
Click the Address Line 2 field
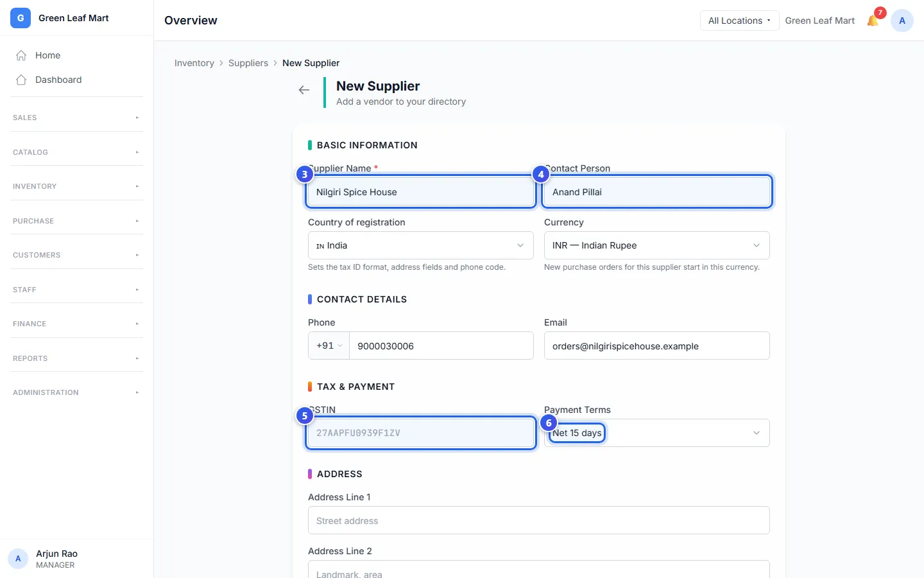point(539,570)
